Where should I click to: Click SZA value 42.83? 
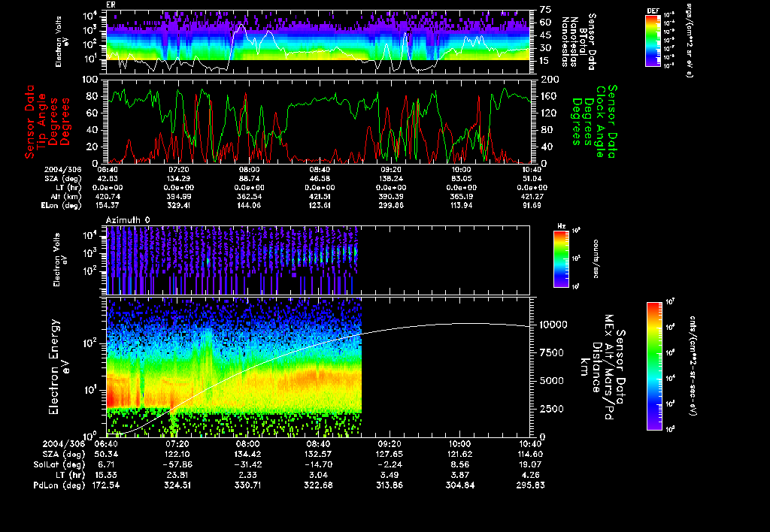point(108,179)
